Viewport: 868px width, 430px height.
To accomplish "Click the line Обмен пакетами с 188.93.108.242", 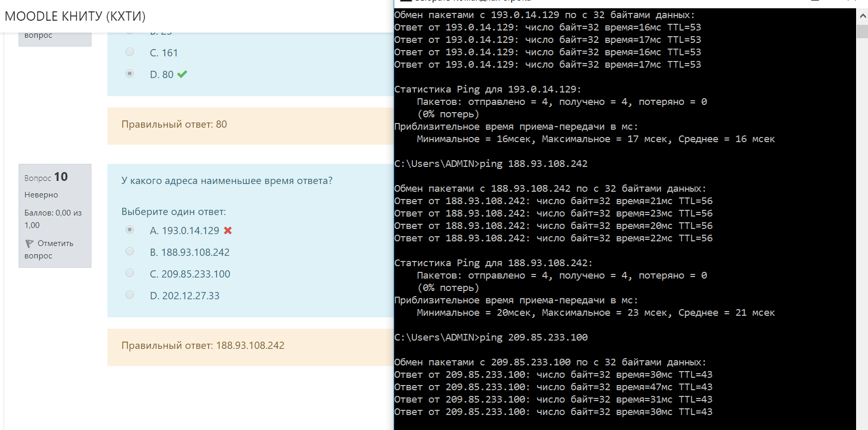I will point(550,189).
